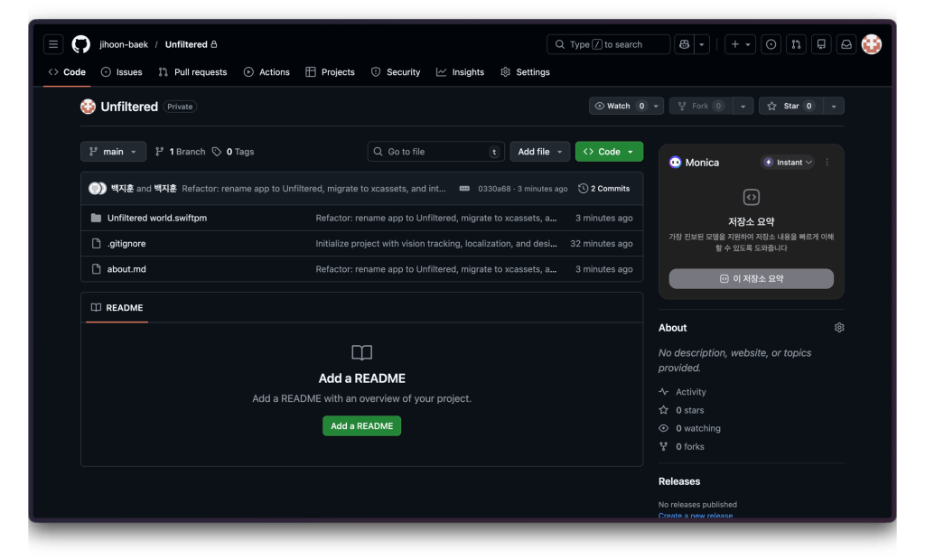925x560 pixels.
Task: Click the About section gear icon
Action: pos(839,328)
